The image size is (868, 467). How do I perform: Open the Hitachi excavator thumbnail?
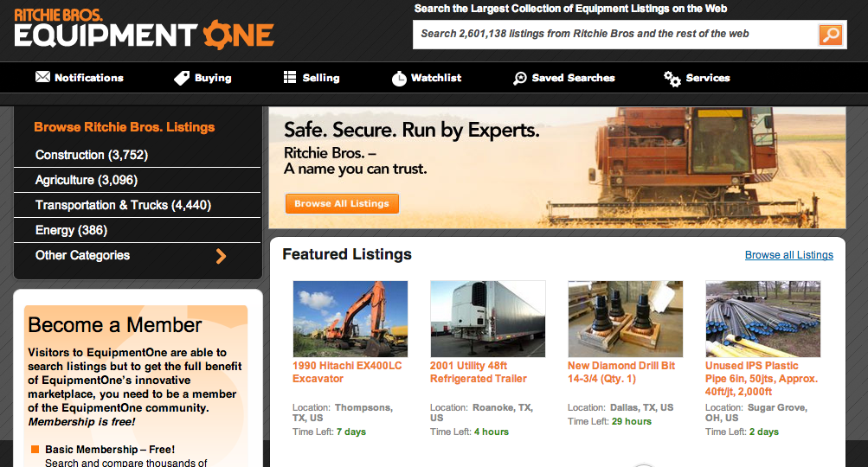point(350,319)
